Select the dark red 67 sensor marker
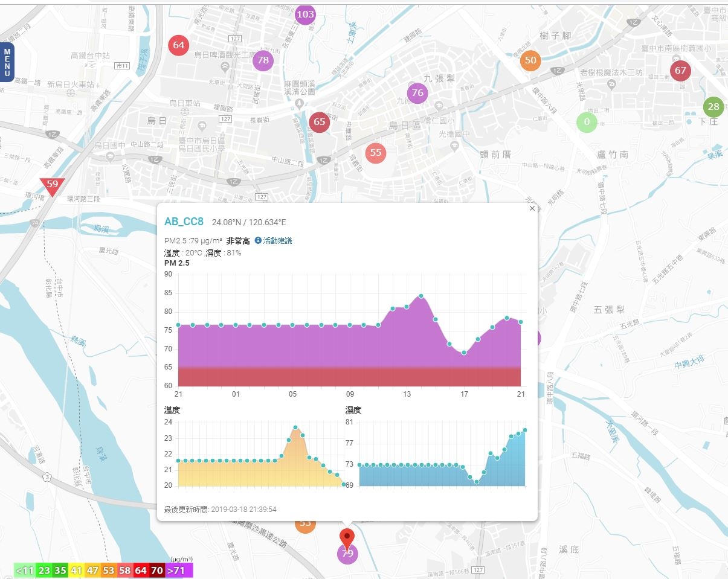Screen dimensions: 728x579 click(x=681, y=71)
